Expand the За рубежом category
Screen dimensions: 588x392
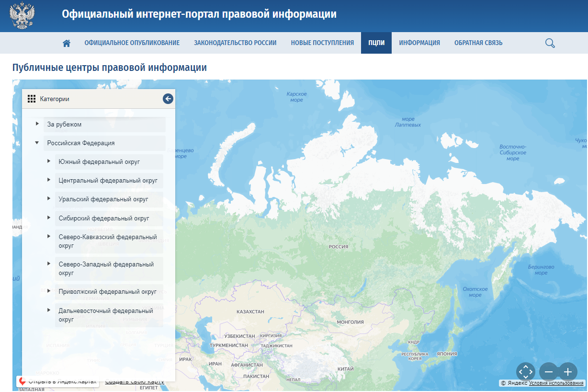click(x=37, y=124)
